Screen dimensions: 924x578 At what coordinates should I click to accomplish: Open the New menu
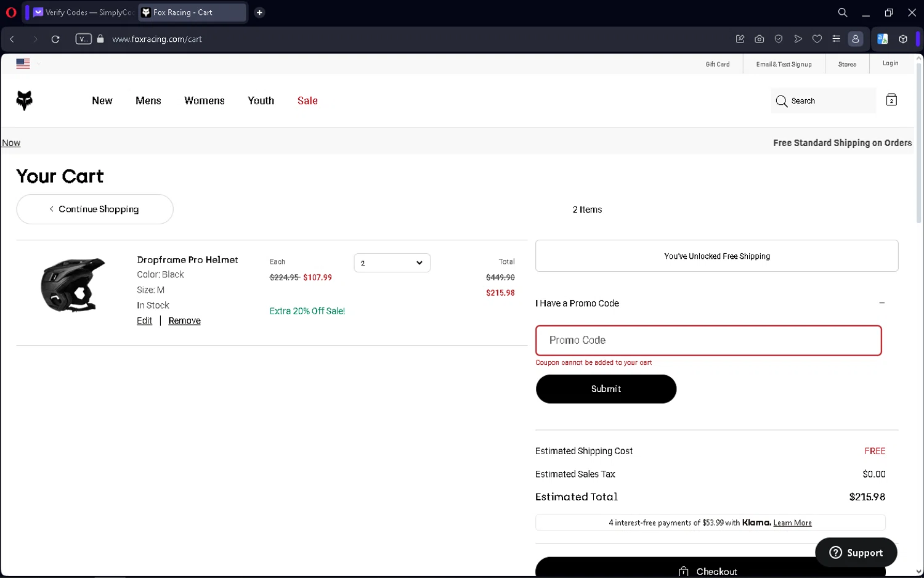click(x=102, y=100)
